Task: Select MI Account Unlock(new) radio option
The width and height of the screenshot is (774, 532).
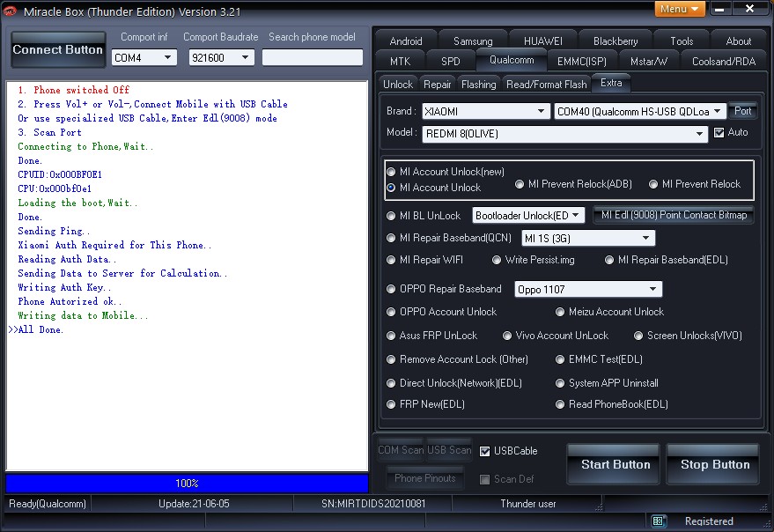Action: coord(391,172)
